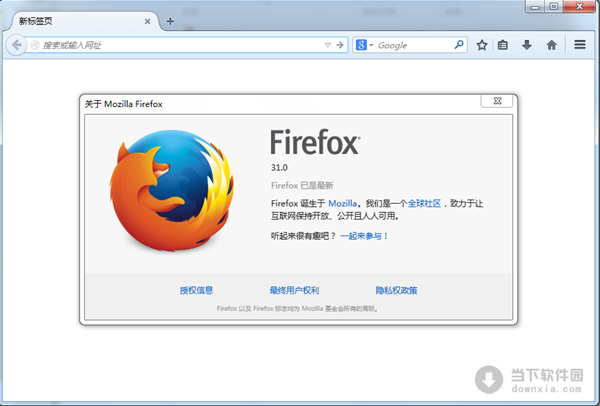Open the address bar history dropdown arrow

pyautogui.click(x=328, y=45)
